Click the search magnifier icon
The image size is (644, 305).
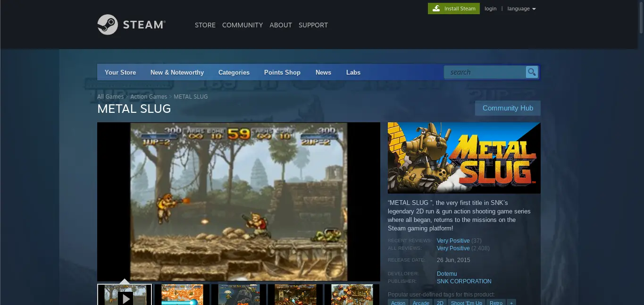[x=532, y=72]
